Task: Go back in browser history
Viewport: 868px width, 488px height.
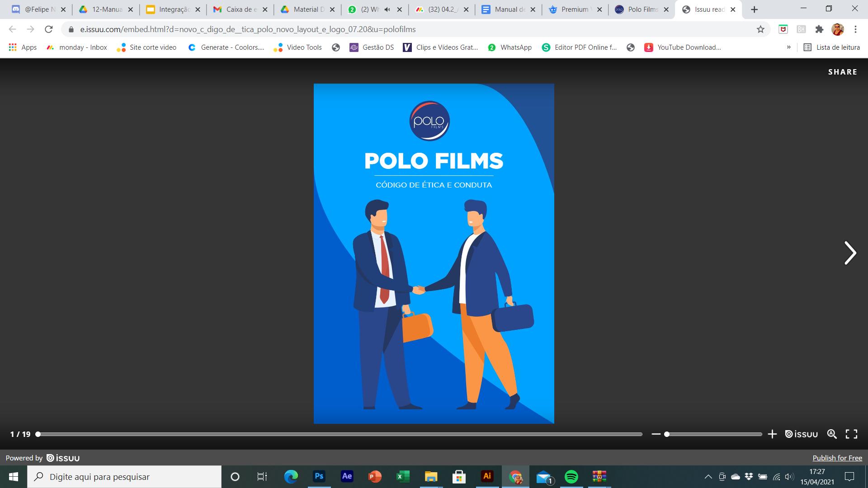Action: pos(12,29)
